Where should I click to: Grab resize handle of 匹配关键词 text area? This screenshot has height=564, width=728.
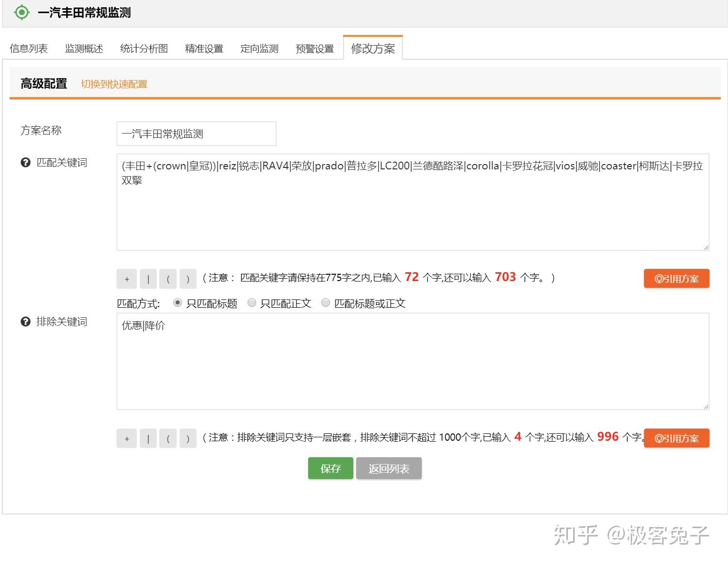[706, 247]
